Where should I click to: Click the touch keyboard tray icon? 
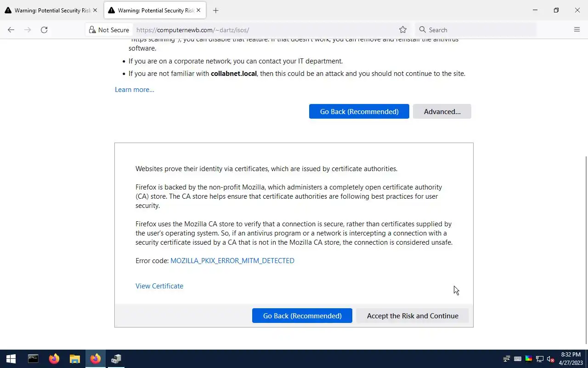pos(518,359)
